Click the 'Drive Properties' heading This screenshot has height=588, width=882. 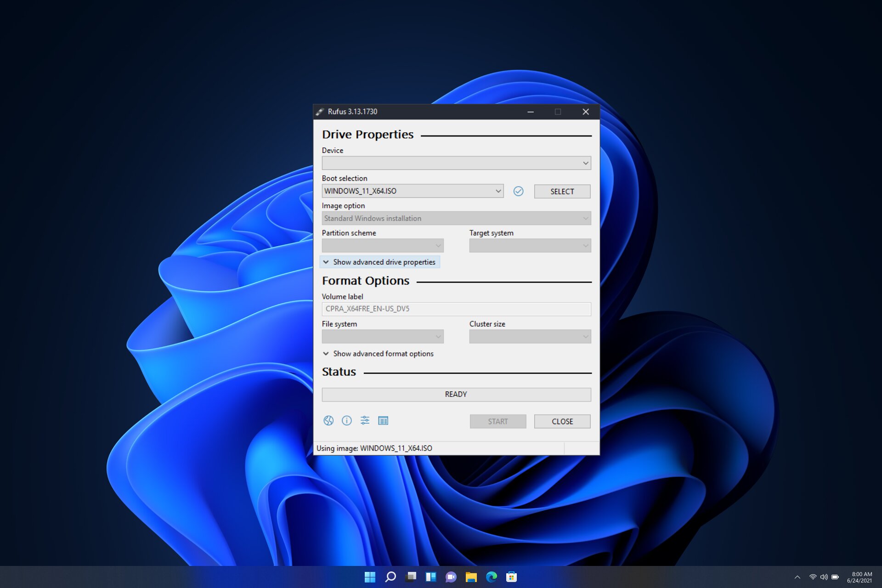(367, 135)
